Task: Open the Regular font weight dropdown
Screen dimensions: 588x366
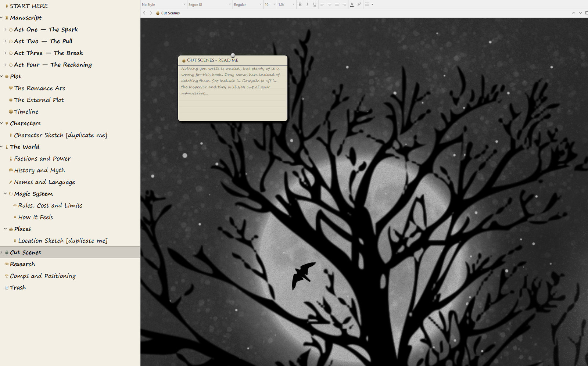Action: [248, 4]
